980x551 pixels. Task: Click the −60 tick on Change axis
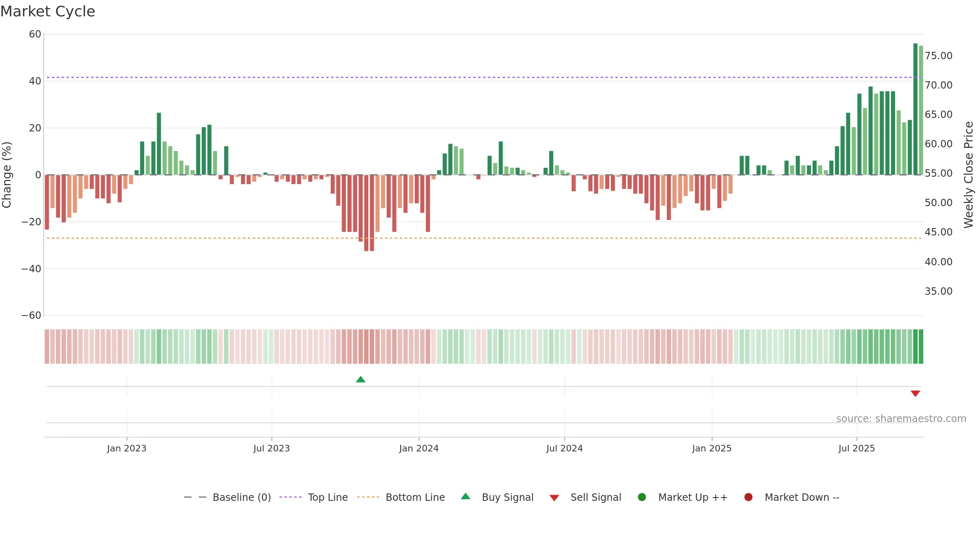(31, 315)
